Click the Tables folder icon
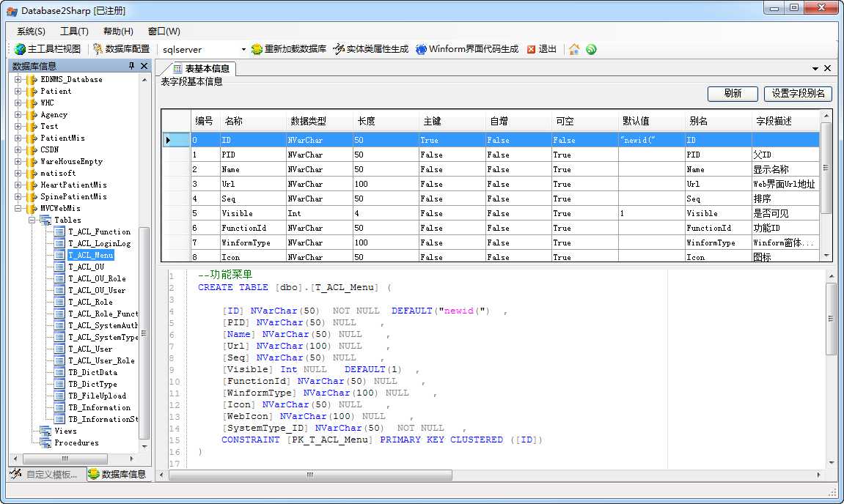This screenshot has width=844, height=504. [x=45, y=220]
